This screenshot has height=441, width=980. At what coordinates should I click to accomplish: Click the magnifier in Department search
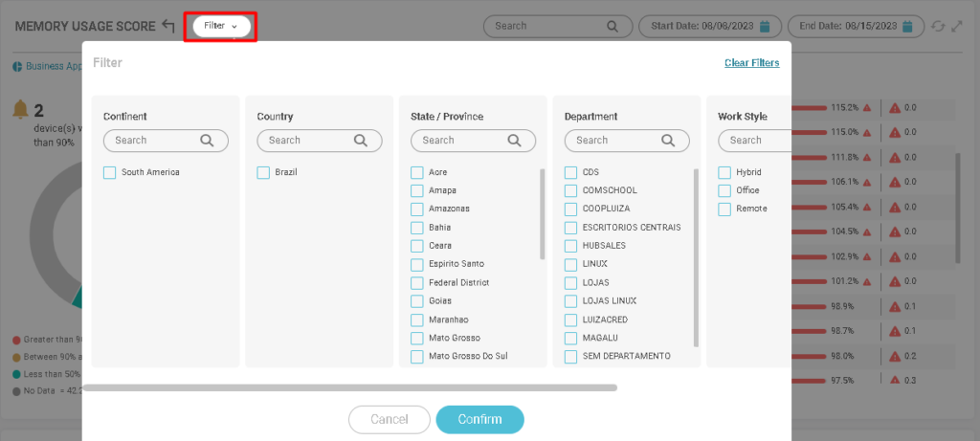coord(667,140)
